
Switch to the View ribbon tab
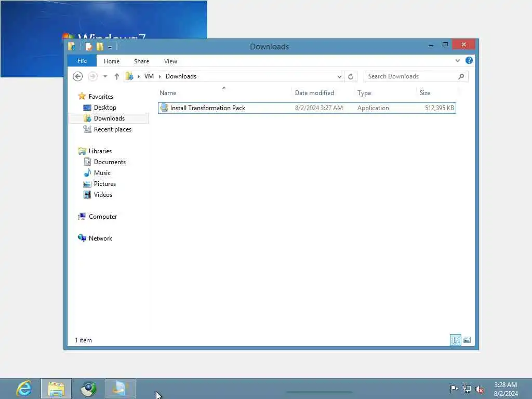[x=170, y=61]
